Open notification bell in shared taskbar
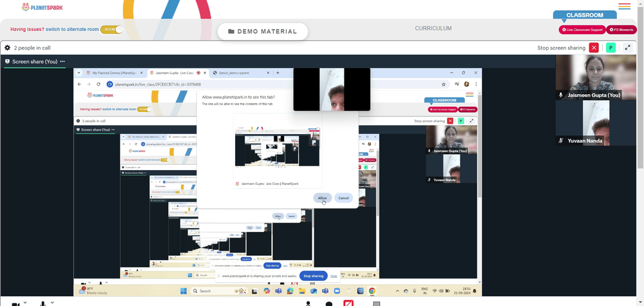 [x=475, y=291]
